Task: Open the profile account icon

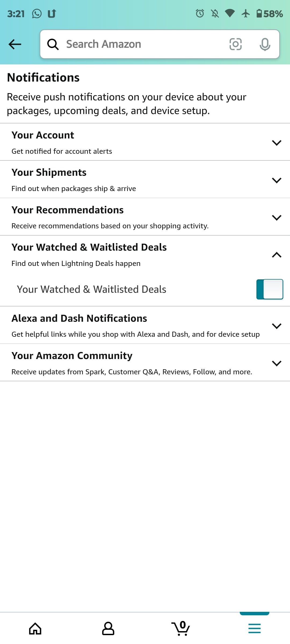Action: [108, 628]
